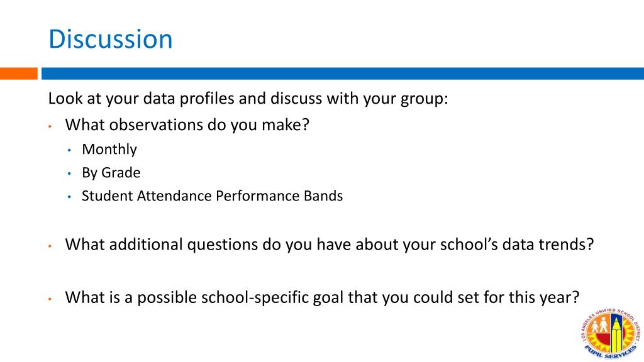Click the orange accent bar
Screen dimensions: 644x362
click(x=19, y=74)
